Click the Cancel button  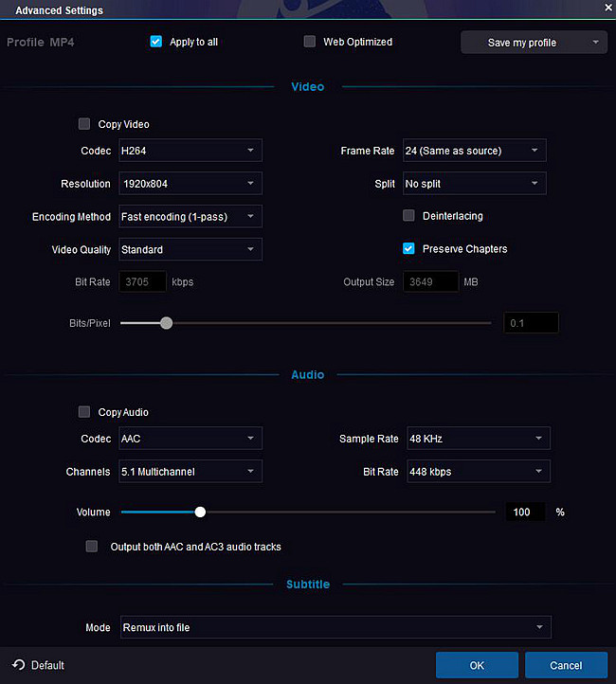click(x=567, y=665)
